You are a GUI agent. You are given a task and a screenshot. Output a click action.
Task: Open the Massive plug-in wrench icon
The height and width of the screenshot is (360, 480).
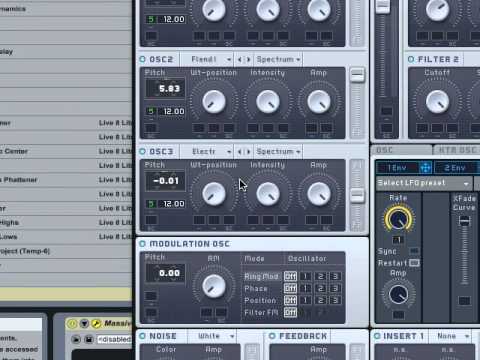96,323
